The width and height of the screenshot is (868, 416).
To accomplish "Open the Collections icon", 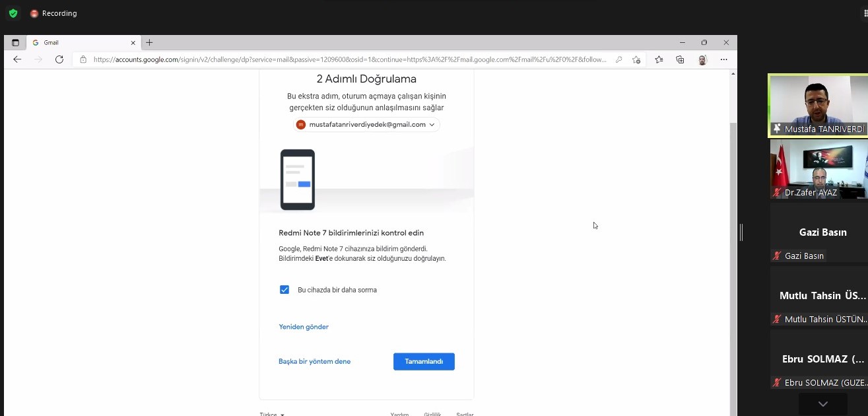I will [x=680, y=59].
